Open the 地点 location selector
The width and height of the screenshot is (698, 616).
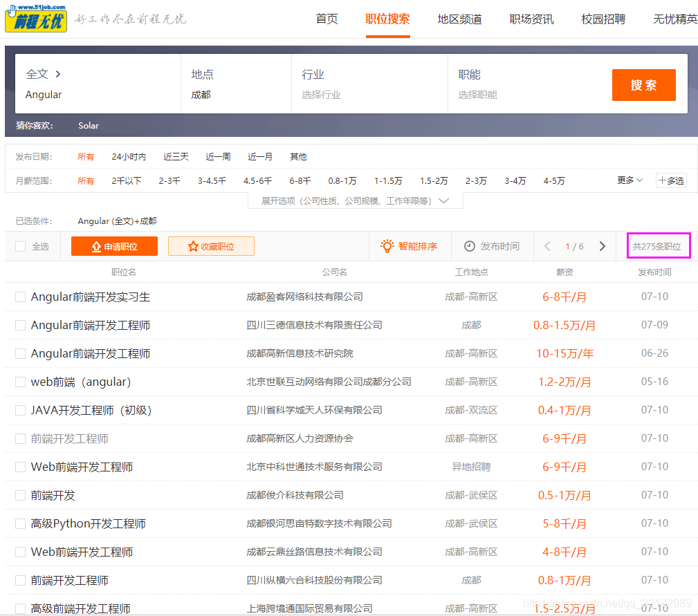pyautogui.click(x=236, y=84)
